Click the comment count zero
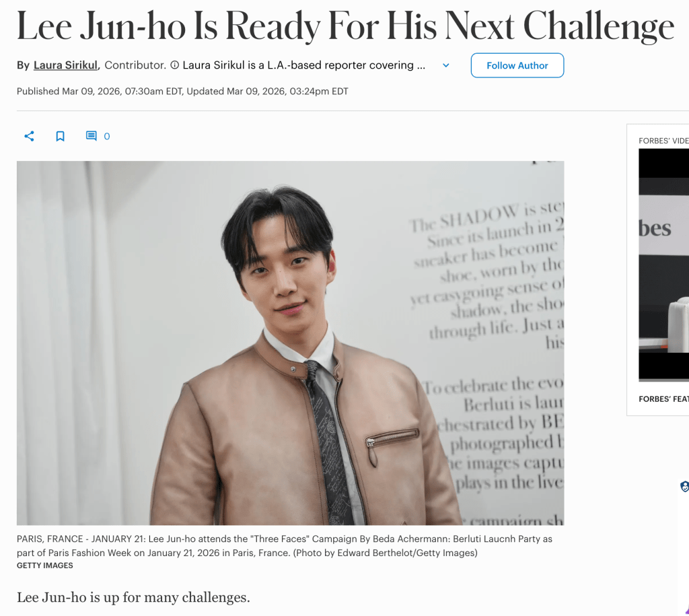The width and height of the screenshot is (689, 616). click(107, 136)
